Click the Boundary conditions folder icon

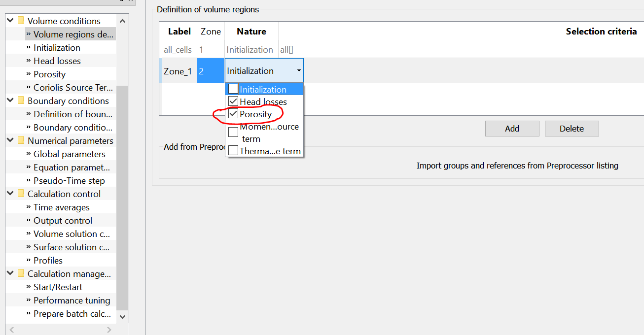point(21,100)
